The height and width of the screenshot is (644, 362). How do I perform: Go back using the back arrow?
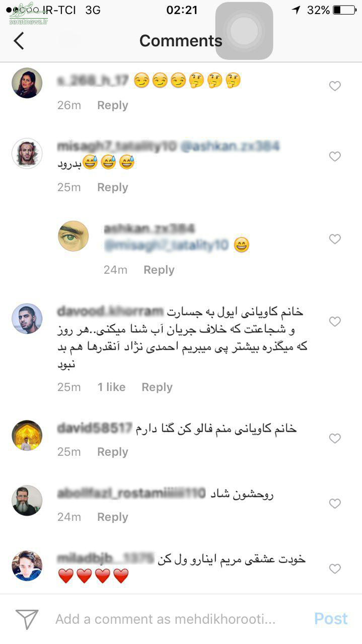[x=19, y=41]
